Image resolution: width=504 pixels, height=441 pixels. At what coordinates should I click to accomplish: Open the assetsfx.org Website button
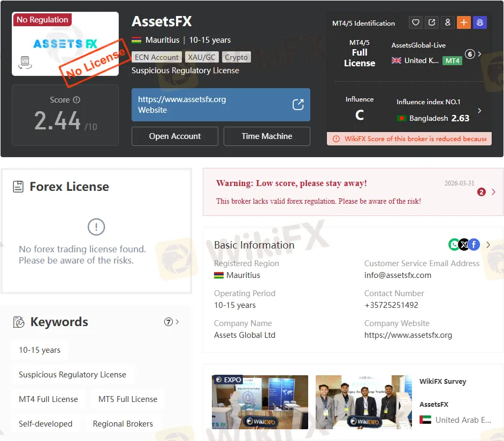(221, 105)
